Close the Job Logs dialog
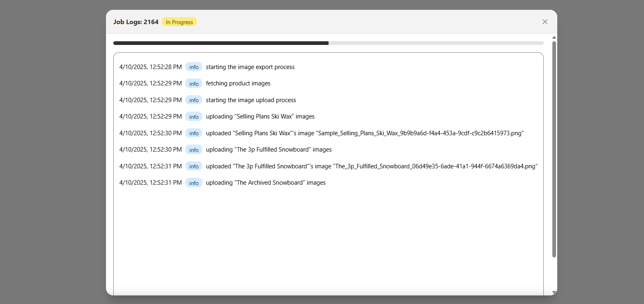The height and width of the screenshot is (304, 644). [x=545, y=22]
